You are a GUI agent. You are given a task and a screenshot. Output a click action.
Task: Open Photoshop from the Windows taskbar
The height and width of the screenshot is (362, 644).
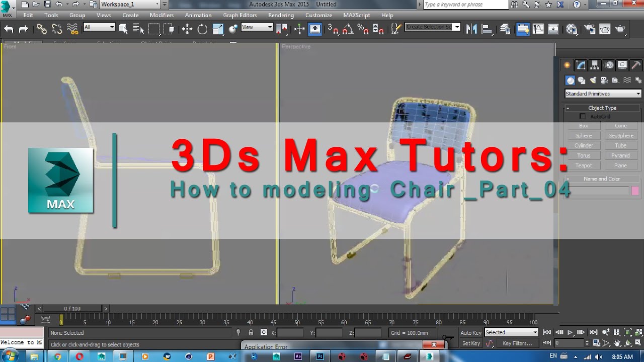click(319, 356)
